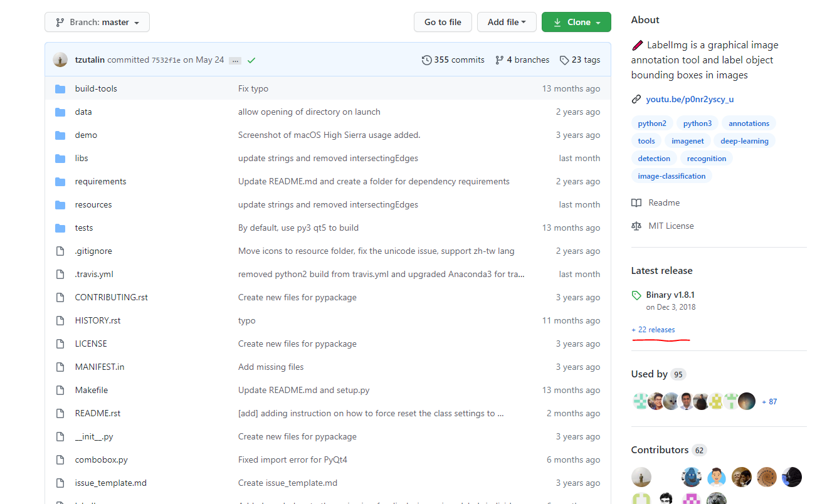Open the Branch: master dropdown
The width and height of the screenshot is (837, 504).
click(97, 23)
